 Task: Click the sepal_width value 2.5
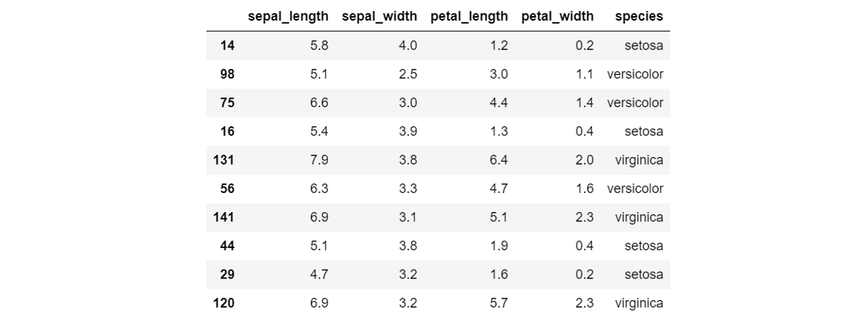tap(408, 74)
